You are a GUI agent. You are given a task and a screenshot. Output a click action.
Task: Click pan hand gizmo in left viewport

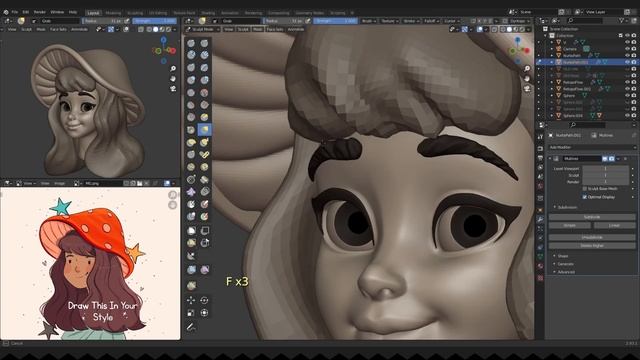[173, 78]
